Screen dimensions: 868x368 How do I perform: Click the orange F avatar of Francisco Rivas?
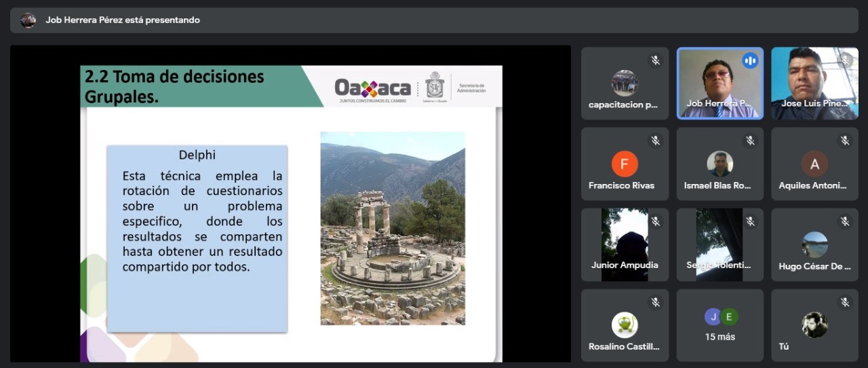coord(625,164)
